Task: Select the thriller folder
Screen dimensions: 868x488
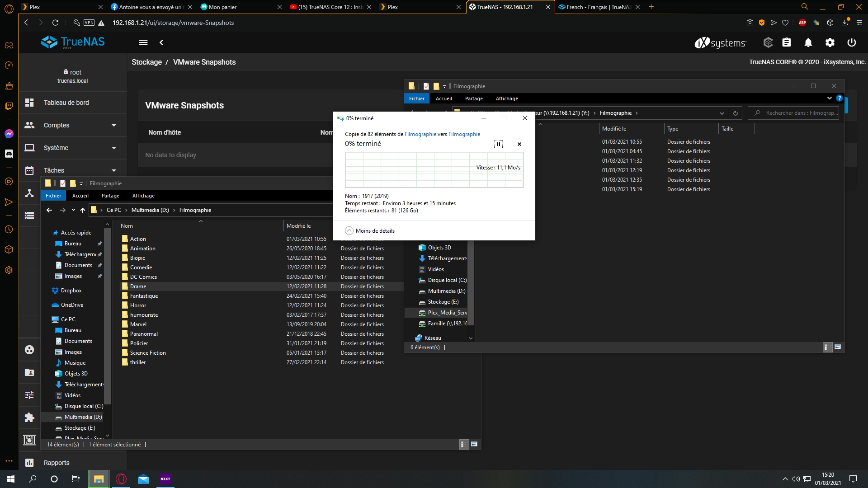Action: click(138, 362)
